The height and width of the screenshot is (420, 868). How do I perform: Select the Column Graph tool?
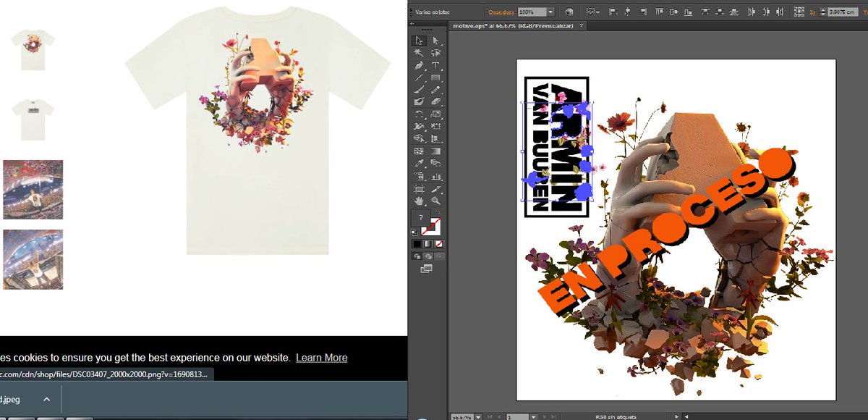point(435,175)
